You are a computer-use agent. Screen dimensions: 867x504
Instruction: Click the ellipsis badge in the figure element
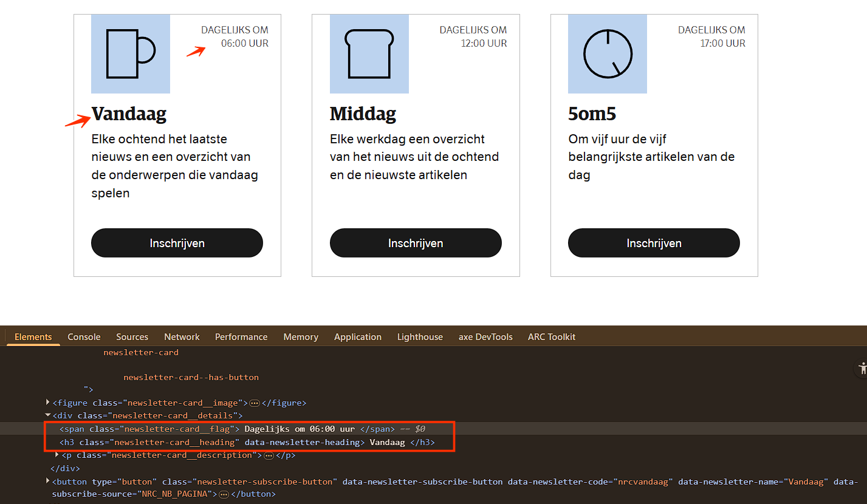click(255, 403)
